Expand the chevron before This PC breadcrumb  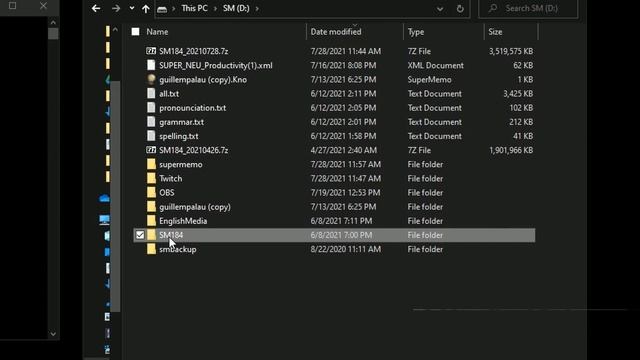[173, 9]
